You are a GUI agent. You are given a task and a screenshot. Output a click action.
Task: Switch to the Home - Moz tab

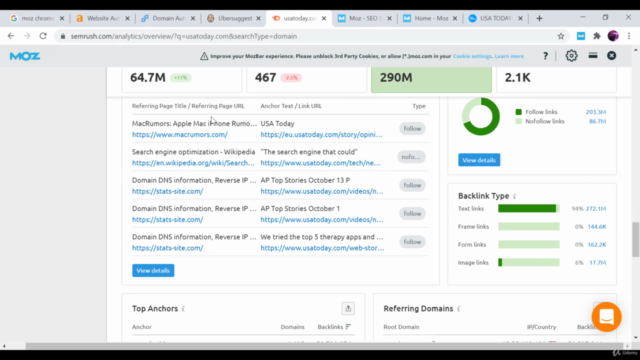pos(430,18)
